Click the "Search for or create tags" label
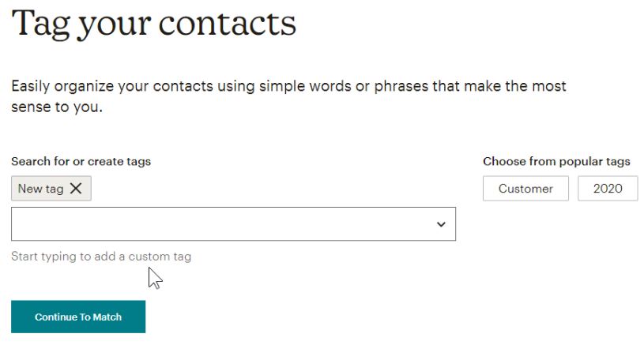 pyautogui.click(x=81, y=161)
